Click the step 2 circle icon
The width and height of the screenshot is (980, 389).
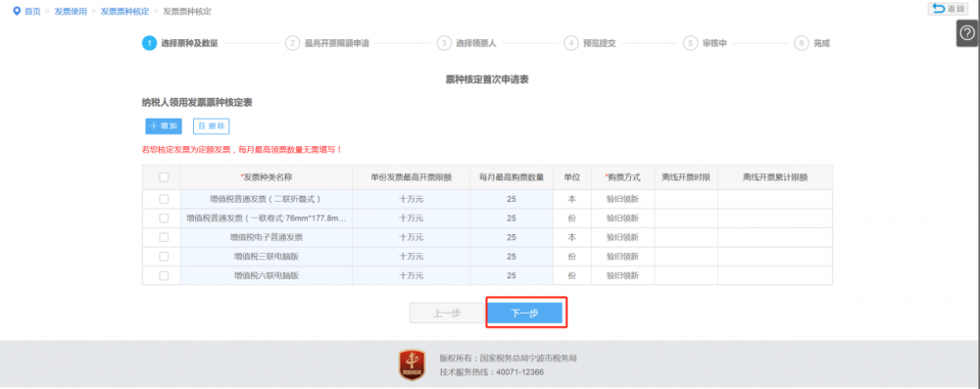coord(292,43)
